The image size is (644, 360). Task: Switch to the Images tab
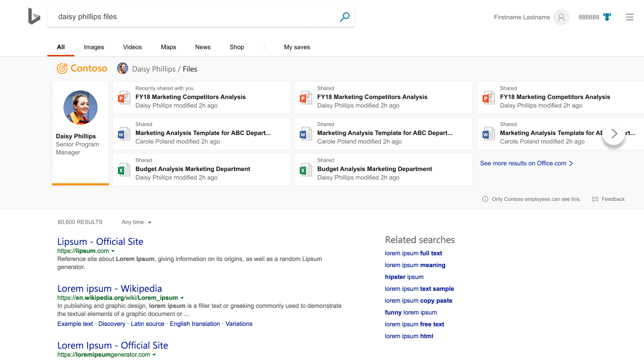(x=94, y=47)
